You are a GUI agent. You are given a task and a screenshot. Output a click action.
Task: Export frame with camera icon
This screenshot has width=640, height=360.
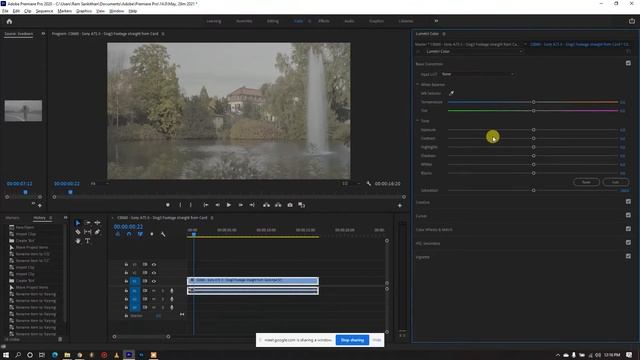tap(290, 205)
